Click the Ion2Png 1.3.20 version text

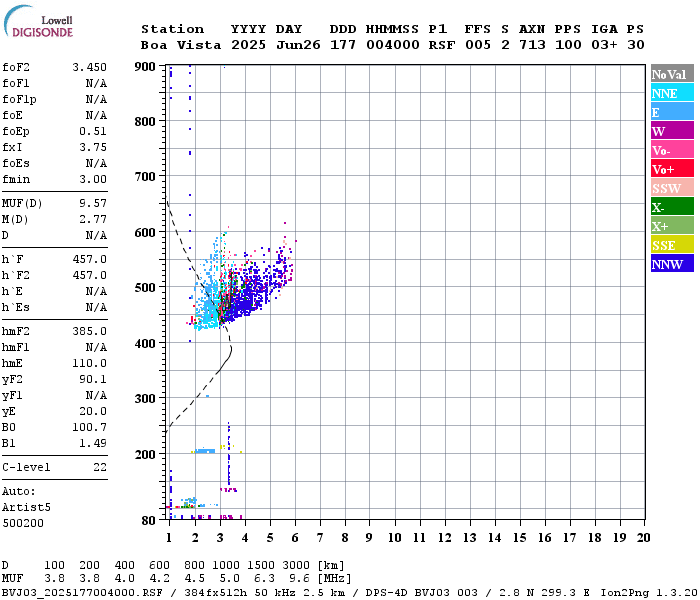click(649, 593)
